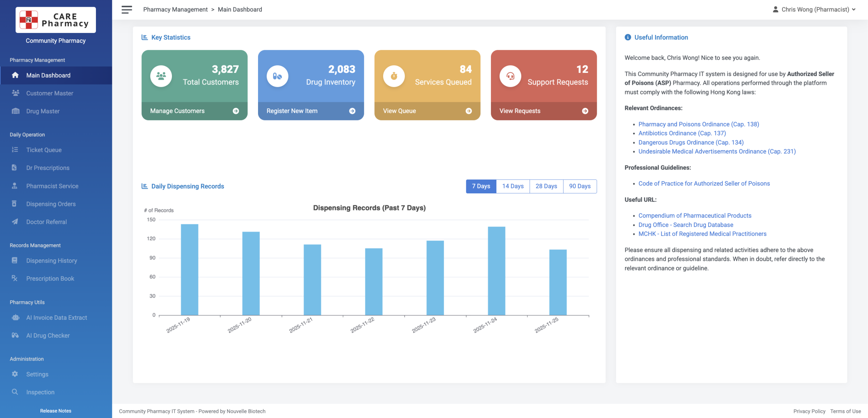Click the Release Notes link

[56, 411]
